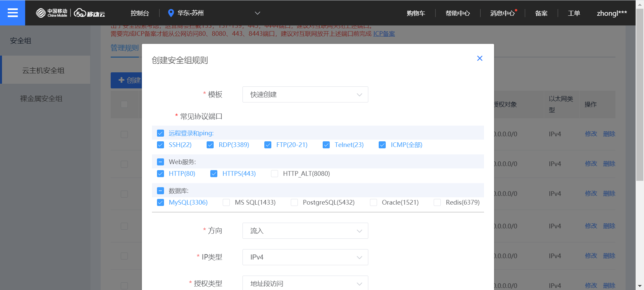Open the 备案 menu item
Screen dimensions: 644x290
[x=541, y=13]
